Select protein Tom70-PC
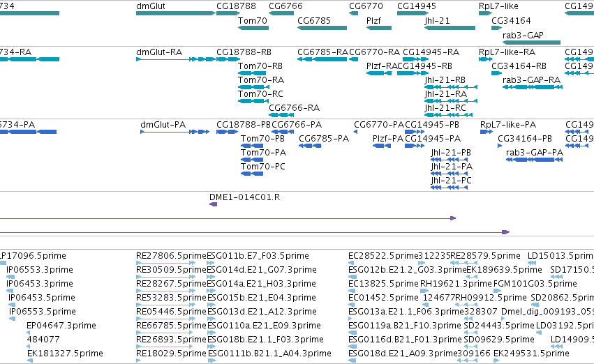The image size is (594, 364). [x=252, y=174]
